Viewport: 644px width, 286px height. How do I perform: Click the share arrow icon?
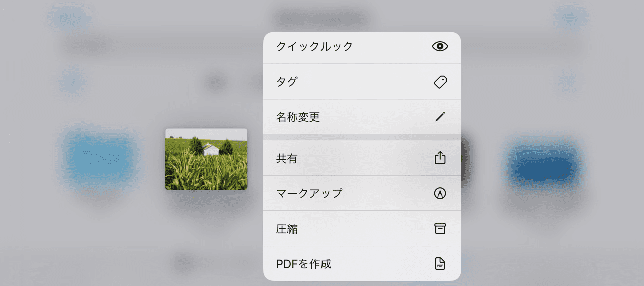pyautogui.click(x=440, y=158)
